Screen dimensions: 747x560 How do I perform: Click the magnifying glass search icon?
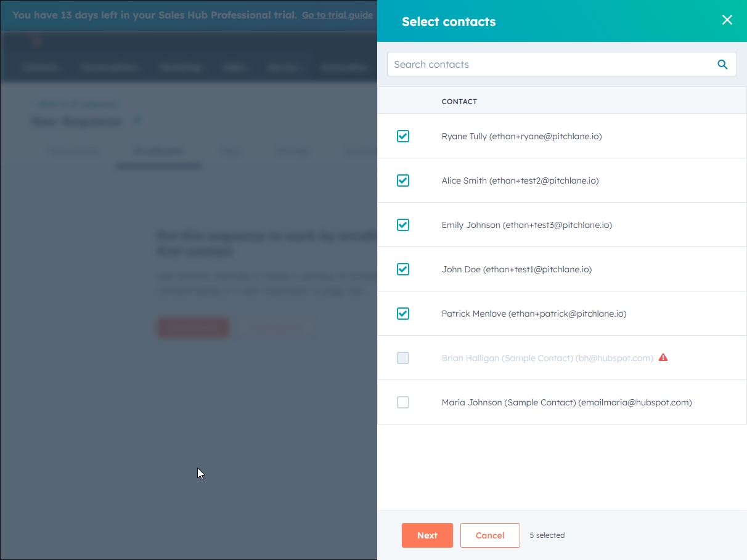[722, 65]
